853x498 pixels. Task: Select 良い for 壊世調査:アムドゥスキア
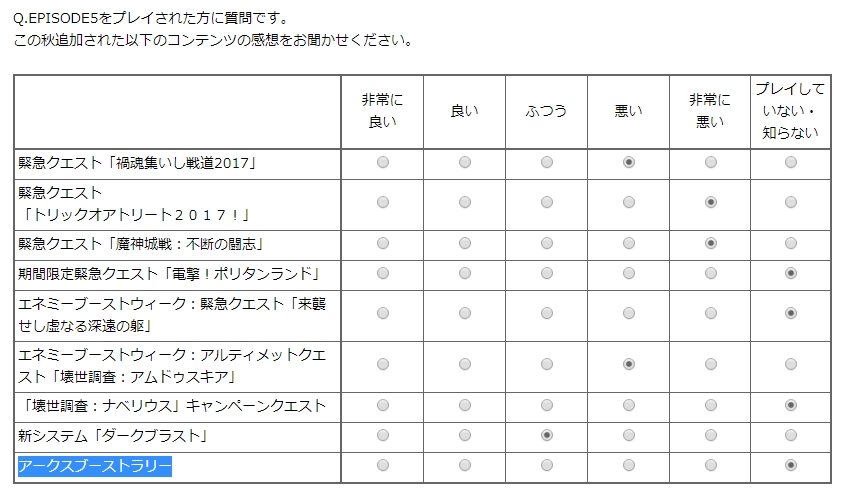pyautogui.click(x=465, y=364)
